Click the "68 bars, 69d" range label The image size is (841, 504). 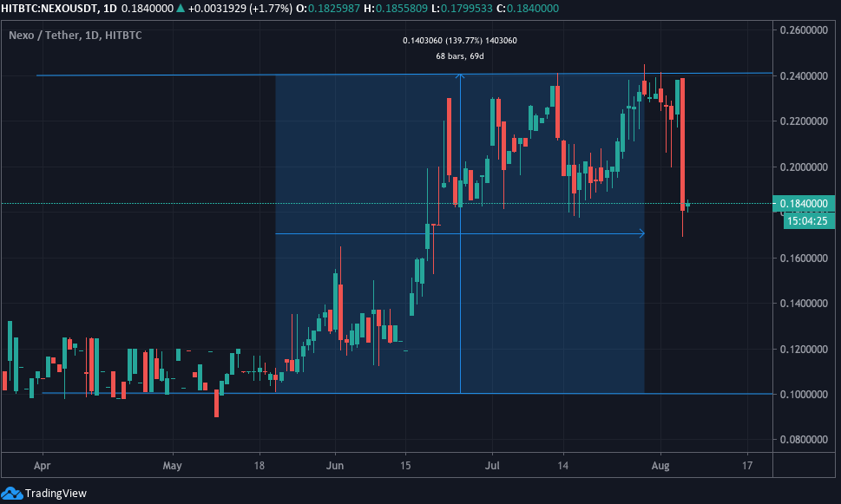coord(460,56)
